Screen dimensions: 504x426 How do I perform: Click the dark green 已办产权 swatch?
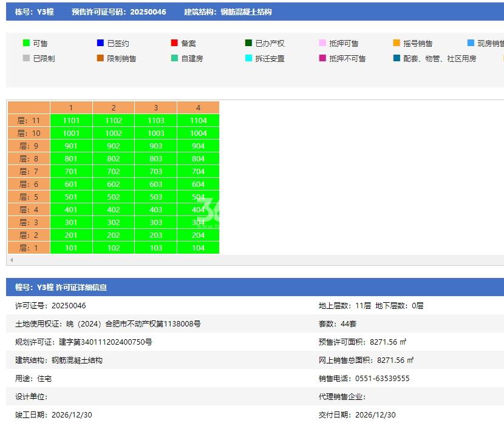pyautogui.click(x=248, y=42)
